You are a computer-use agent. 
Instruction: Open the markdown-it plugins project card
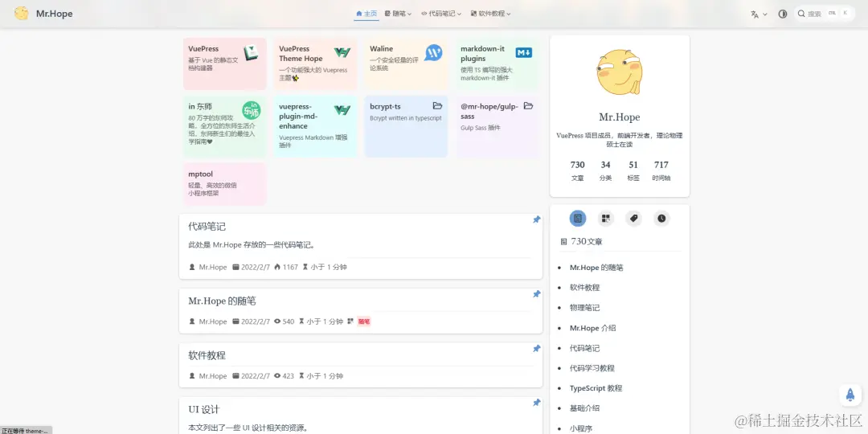tap(497, 63)
